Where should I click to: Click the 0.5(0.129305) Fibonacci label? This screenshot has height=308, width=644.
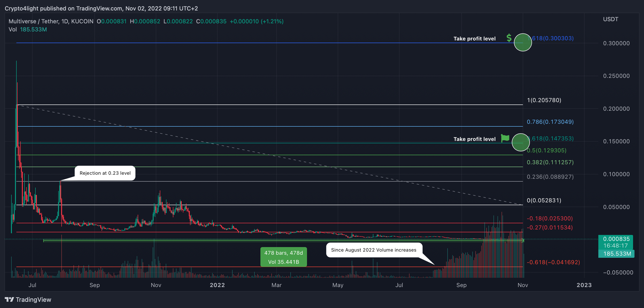coord(546,150)
